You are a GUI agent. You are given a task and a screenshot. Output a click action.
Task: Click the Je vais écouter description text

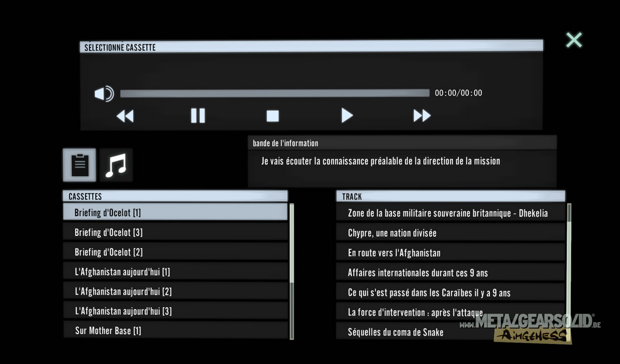(381, 161)
